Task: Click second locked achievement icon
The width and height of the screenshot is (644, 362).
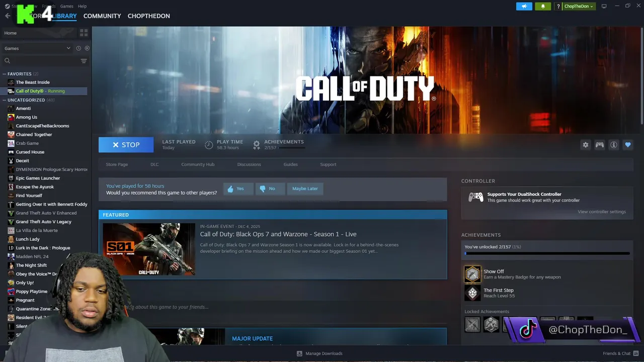Action: 491,325
